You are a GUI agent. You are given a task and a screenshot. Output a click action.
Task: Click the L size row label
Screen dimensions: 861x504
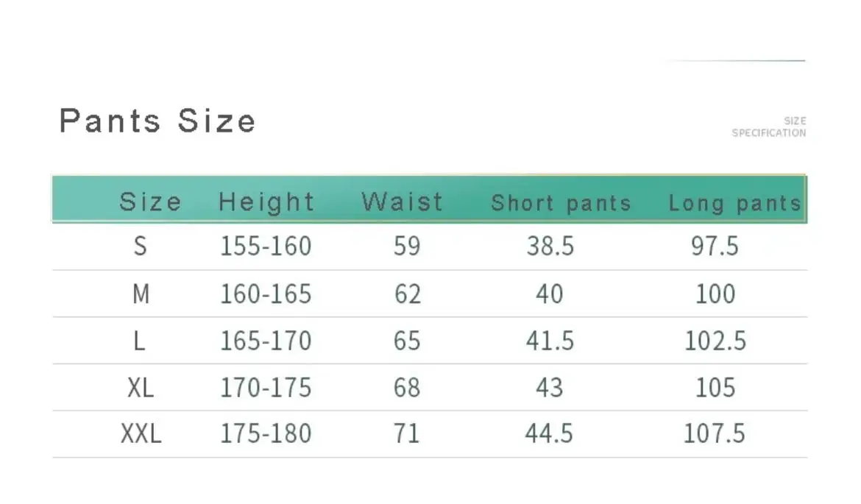click(x=140, y=341)
